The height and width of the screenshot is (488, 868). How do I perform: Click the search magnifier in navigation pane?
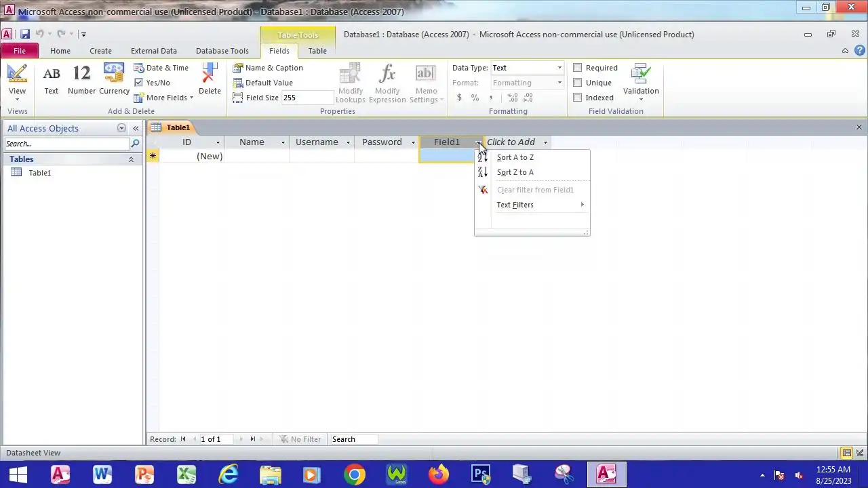coord(135,144)
